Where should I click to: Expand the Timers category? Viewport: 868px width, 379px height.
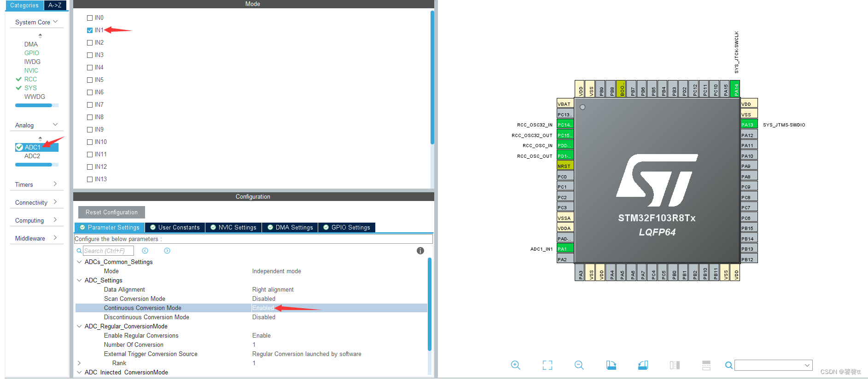[x=55, y=184]
